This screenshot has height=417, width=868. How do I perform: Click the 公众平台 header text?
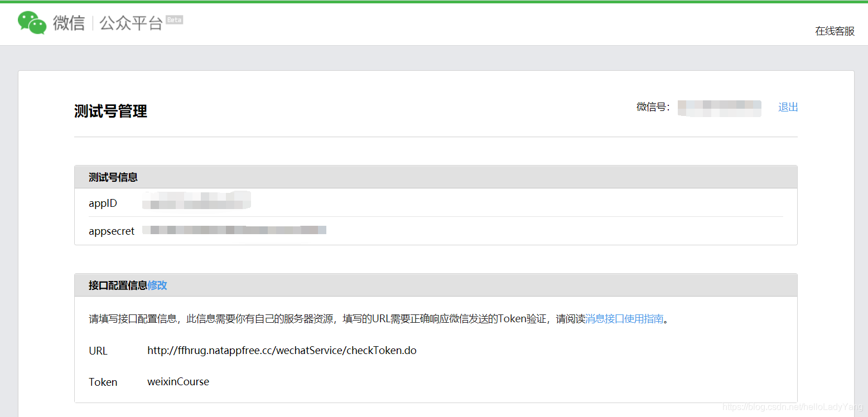tap(131, 23)
